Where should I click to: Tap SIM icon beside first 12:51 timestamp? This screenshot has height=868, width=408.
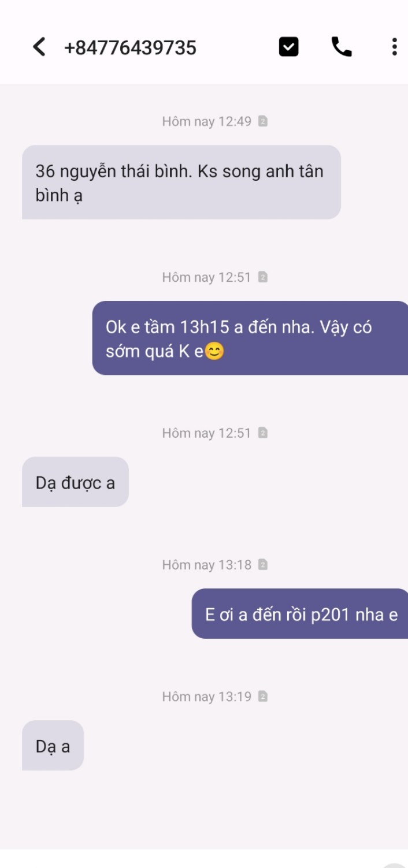tap(262, 277)
